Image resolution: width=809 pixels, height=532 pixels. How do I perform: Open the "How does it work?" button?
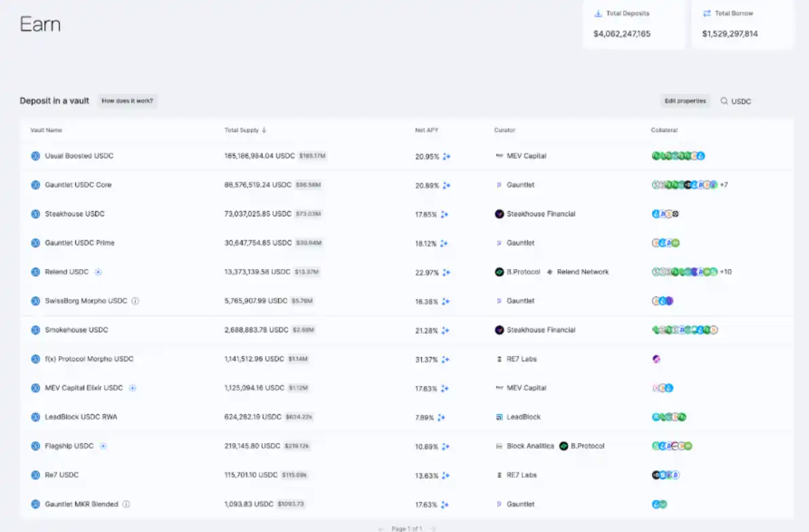pos(128,101)
